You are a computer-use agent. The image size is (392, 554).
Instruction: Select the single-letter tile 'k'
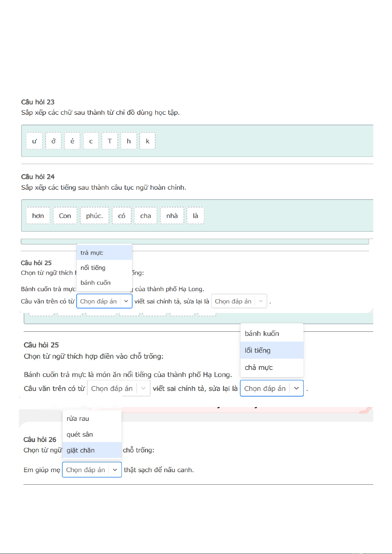pyautogui.click(x=148, y=141)
